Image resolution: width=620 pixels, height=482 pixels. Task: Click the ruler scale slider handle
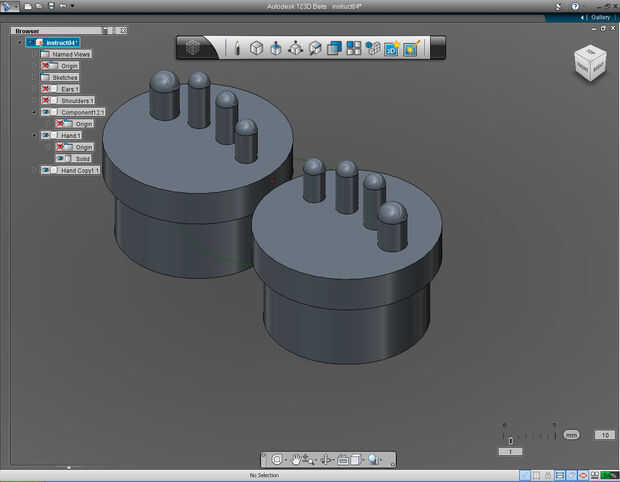(x=510, y=441)
